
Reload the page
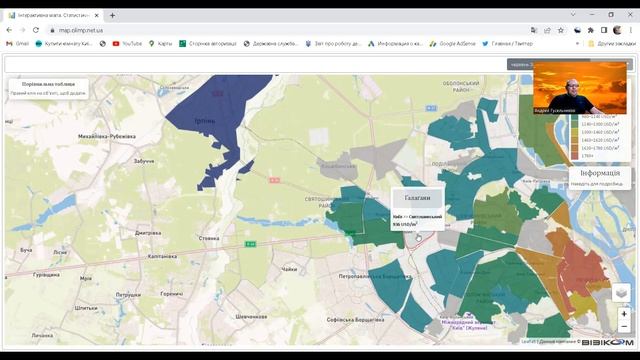36,30
